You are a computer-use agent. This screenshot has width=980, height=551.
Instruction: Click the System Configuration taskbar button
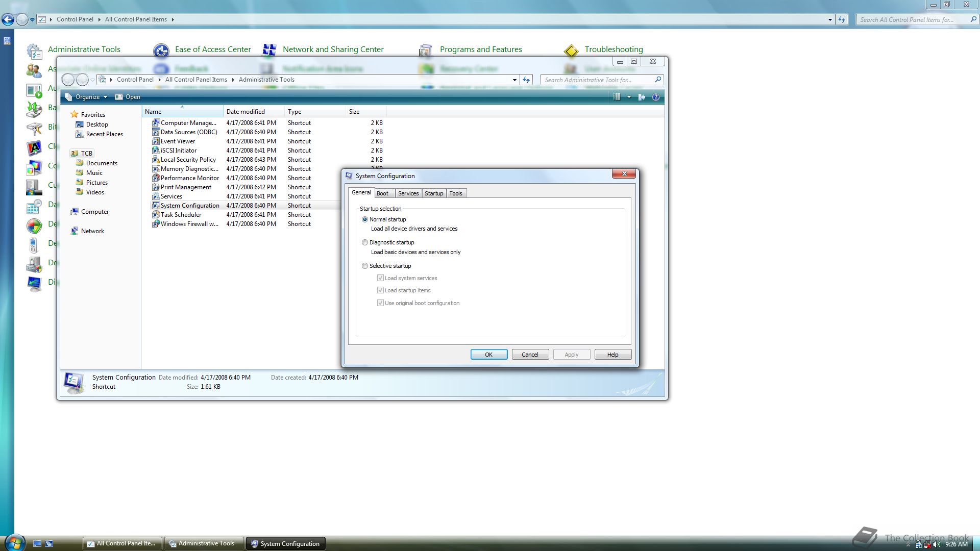286,543
